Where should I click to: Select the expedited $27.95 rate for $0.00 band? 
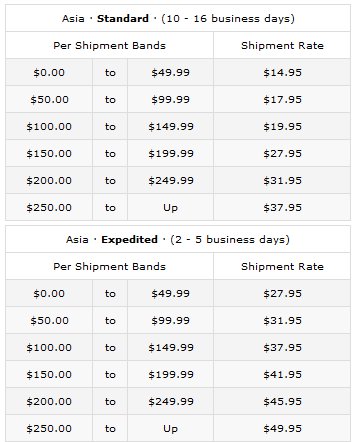(282, 293)
